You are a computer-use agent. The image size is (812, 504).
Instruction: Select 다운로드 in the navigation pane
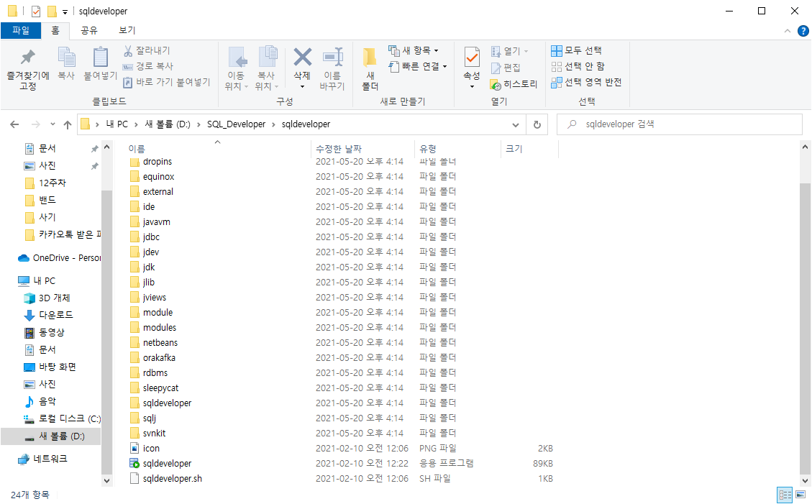49,315
